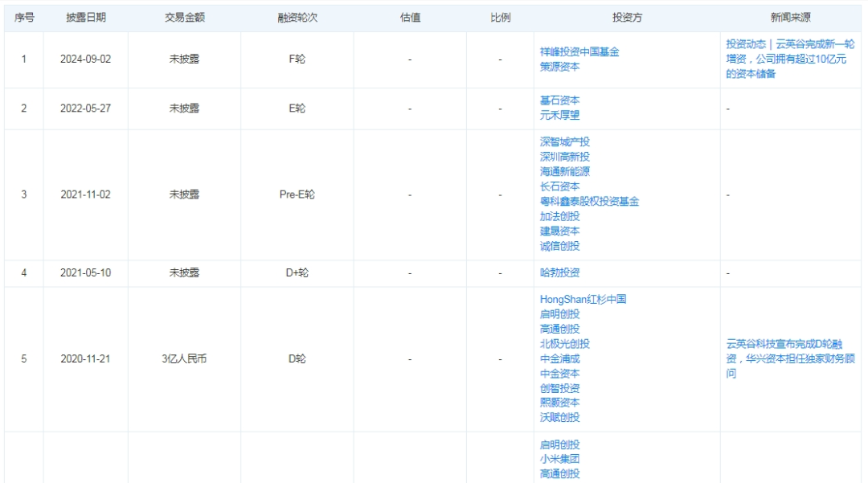The height and width of the screenshot is (483, 868).
Task: Select the date 2021-11-02
Action: 86,194
